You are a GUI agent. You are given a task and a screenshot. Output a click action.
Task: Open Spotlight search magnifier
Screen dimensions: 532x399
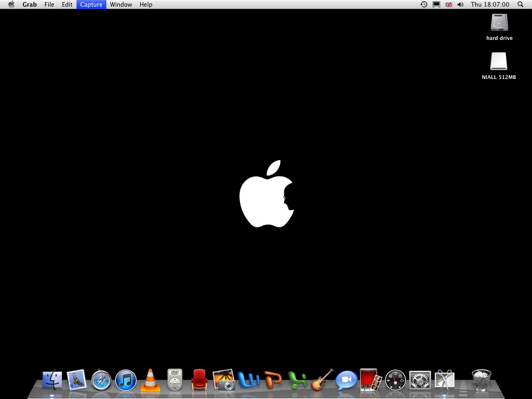(520, 4)
